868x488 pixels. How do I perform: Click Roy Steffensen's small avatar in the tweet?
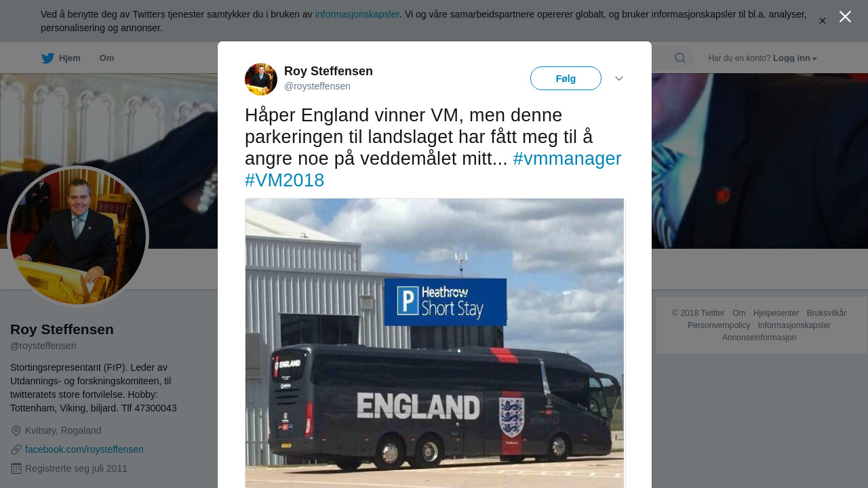pos(261,79)
